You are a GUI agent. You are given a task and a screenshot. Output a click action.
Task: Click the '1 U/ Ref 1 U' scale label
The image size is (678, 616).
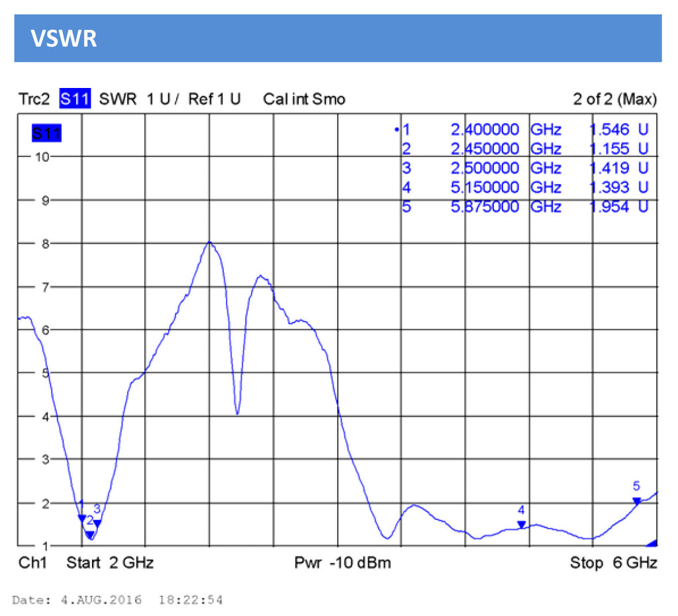[x=193, y=99]
